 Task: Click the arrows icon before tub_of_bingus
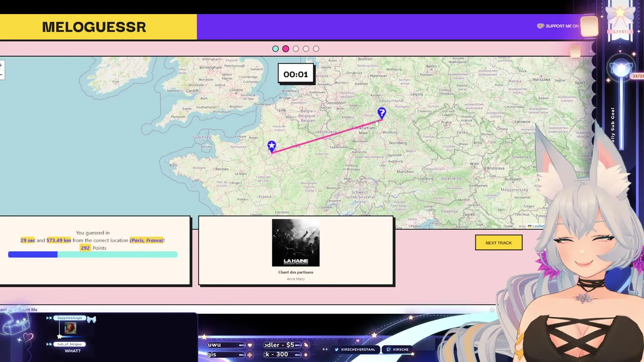point(49,344)
